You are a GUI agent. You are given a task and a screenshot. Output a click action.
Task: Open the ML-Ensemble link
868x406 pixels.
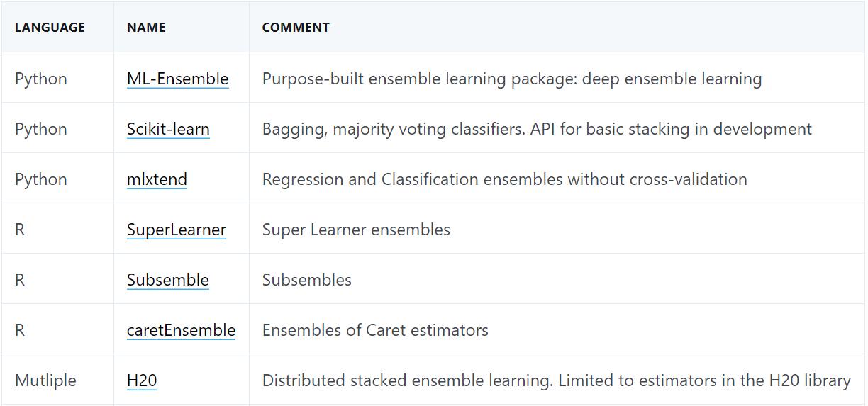click(177, 79)
